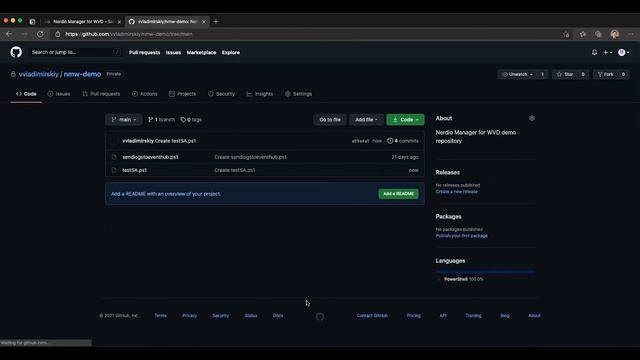Open the Blog footer link
This screenshot has width=640, height=360.
[505, 316]
